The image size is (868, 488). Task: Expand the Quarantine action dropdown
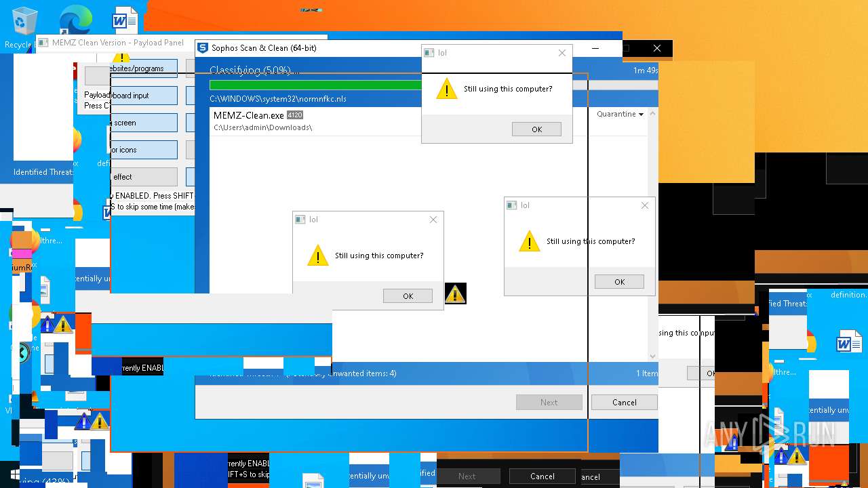(620, 115)
